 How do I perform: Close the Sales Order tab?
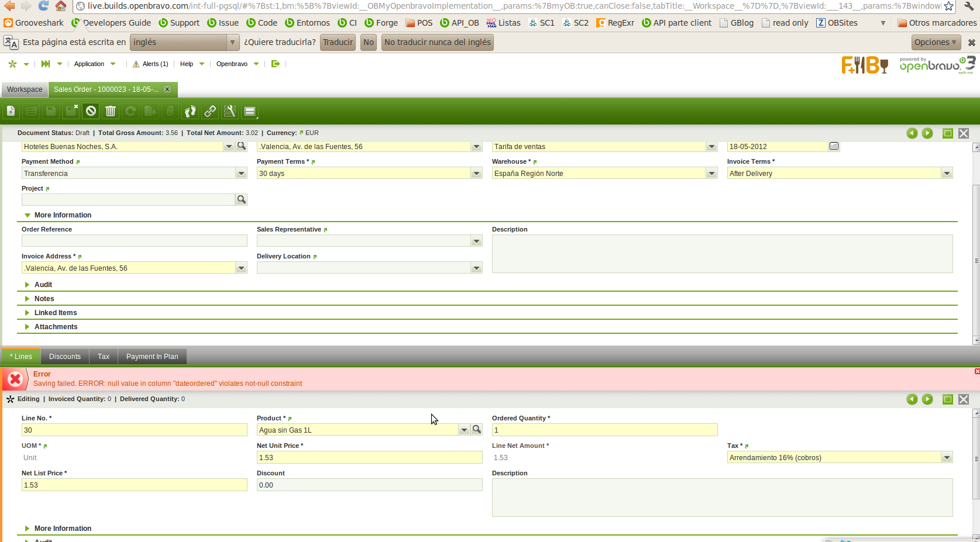pyautogui.click(x=167, y=89)
